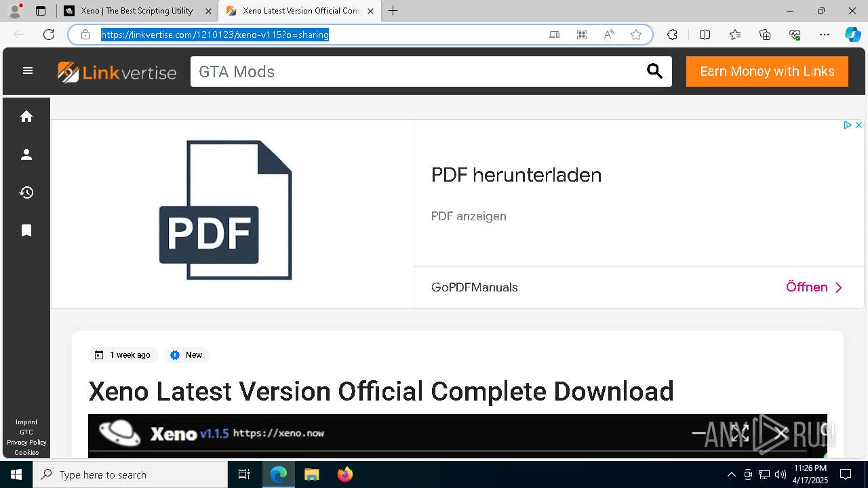Click PDF herunterladen ad headline
The width and height of the screenshot is (868, 488).
516,175
